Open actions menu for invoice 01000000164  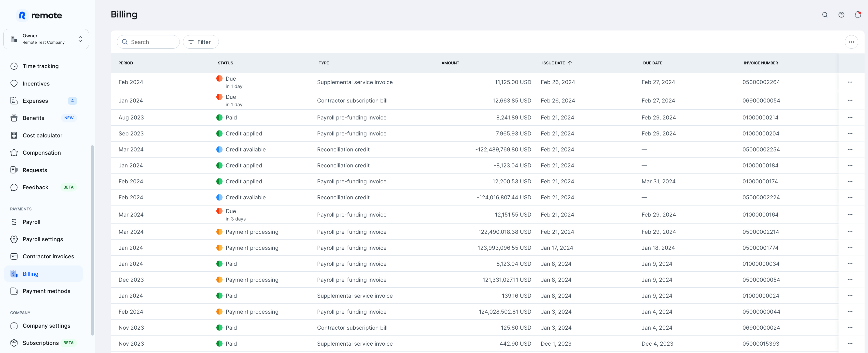[850, 215]
